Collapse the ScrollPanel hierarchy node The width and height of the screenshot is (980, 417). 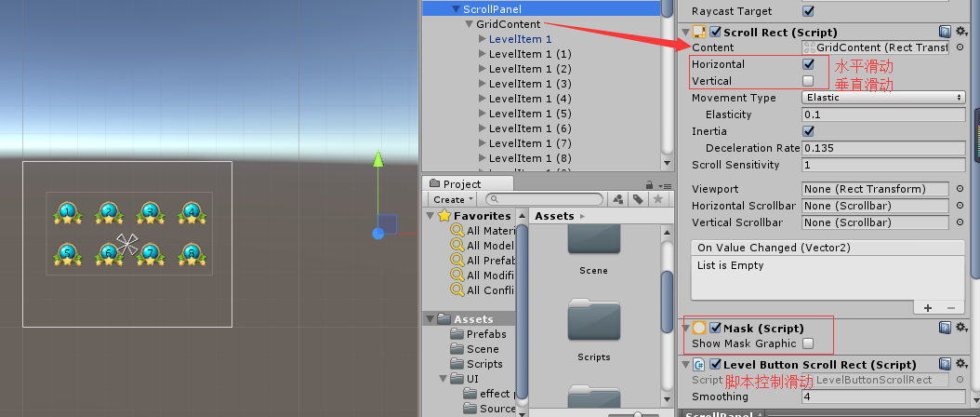pos(456,9)
